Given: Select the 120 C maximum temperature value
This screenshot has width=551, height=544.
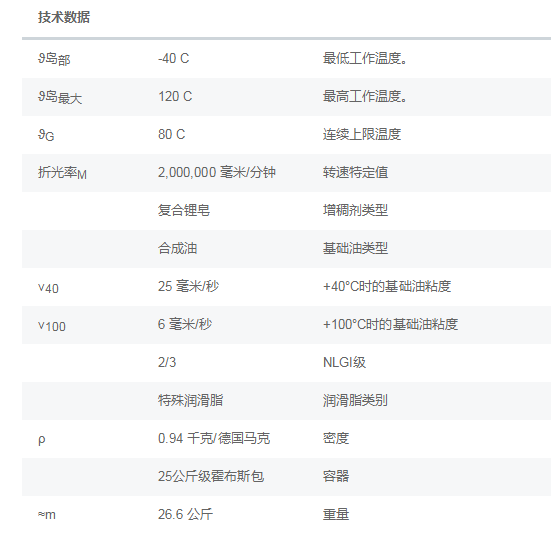Looking at the screenshot, I should click(x=175, y=96).
